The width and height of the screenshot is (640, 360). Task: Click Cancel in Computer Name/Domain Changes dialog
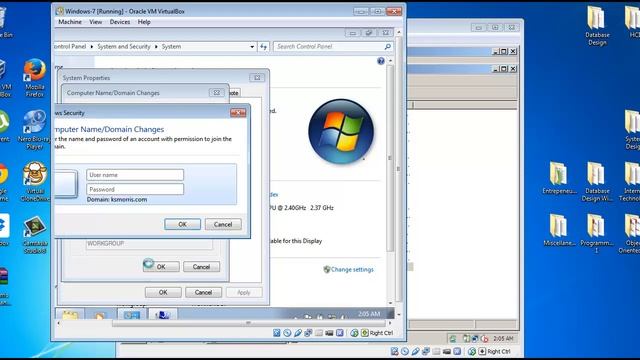(201, 267)
